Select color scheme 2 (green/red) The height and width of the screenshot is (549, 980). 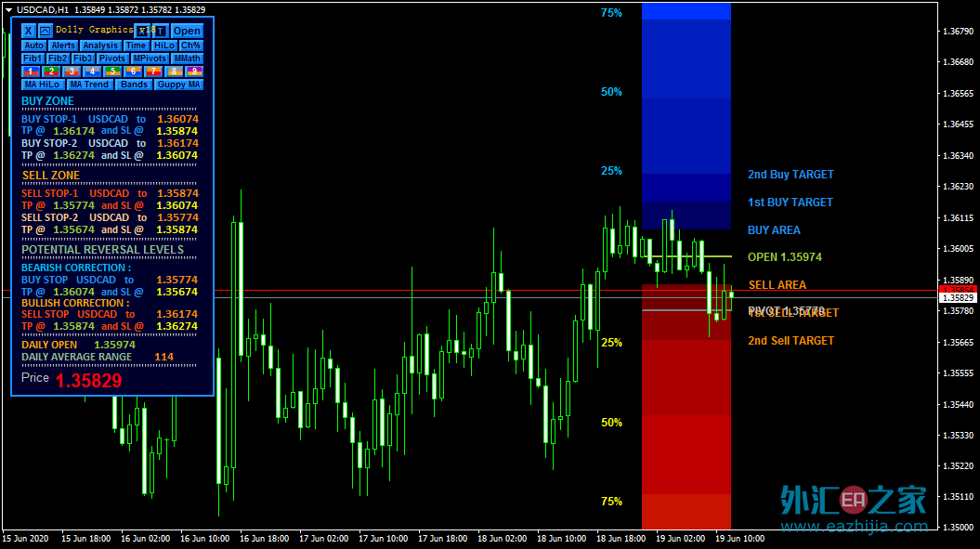pos(51,72)
